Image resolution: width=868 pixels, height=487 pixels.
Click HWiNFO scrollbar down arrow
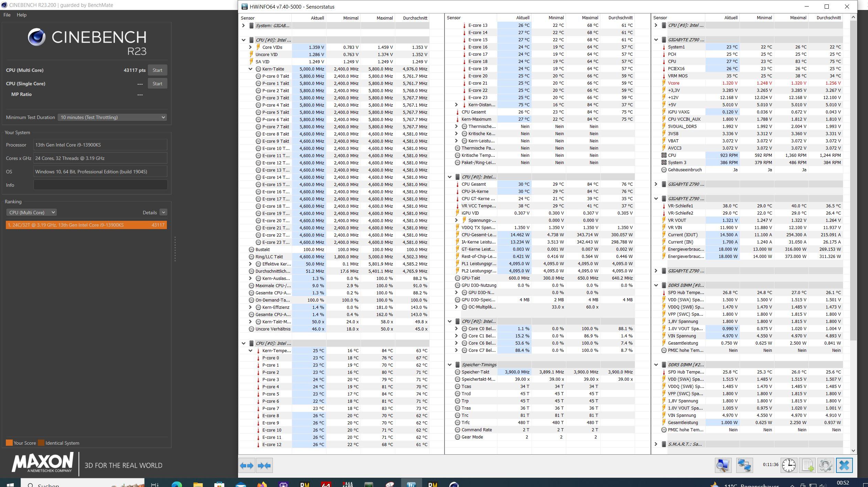pyautogui.click(x=853, y=450)
